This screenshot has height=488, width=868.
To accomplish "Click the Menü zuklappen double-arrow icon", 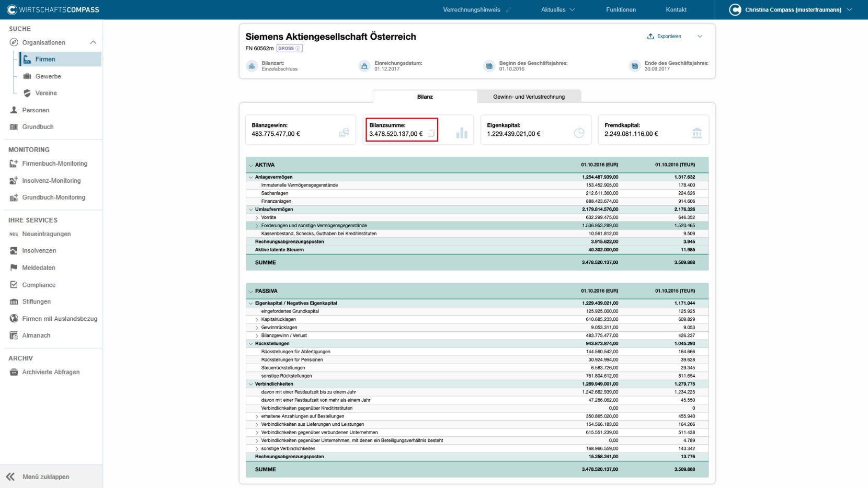I will 10,477.
